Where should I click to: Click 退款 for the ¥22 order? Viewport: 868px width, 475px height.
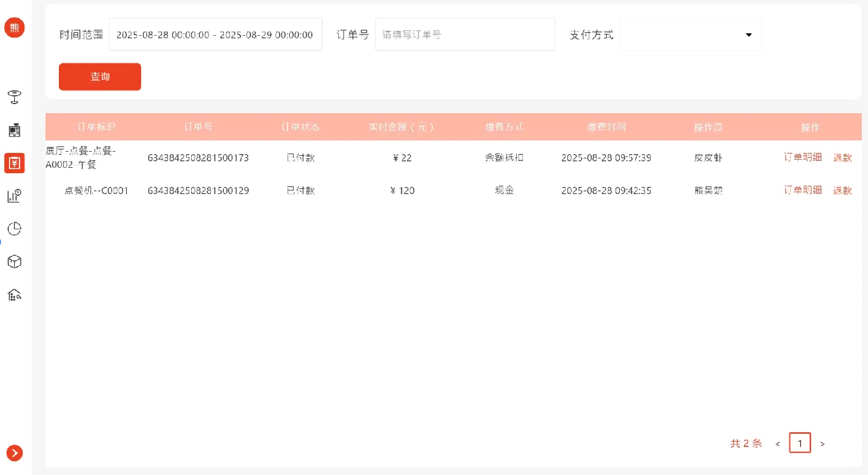(x=842, y=158)
